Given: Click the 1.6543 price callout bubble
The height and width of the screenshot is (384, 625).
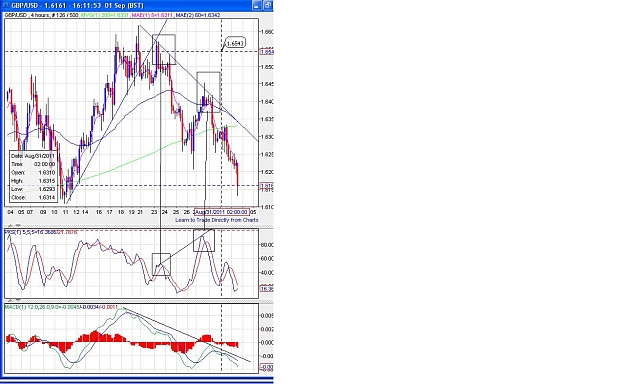Looking at the screenshot, I should [x=235, y=43].
